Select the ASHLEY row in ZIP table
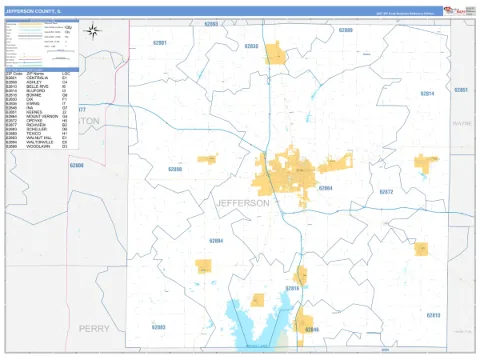The width and height of the screenshot is (480, 360). pos(42,82)
